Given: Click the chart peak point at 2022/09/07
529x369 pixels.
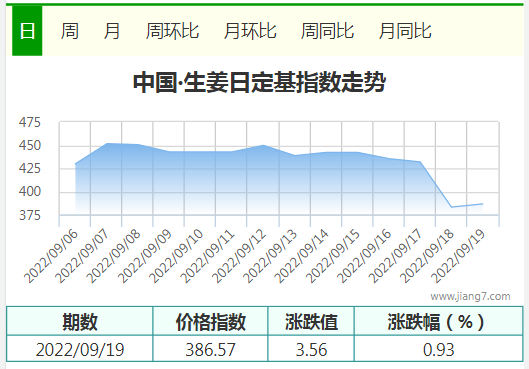Looking at the screenshot, I should (x=107, y=143).
